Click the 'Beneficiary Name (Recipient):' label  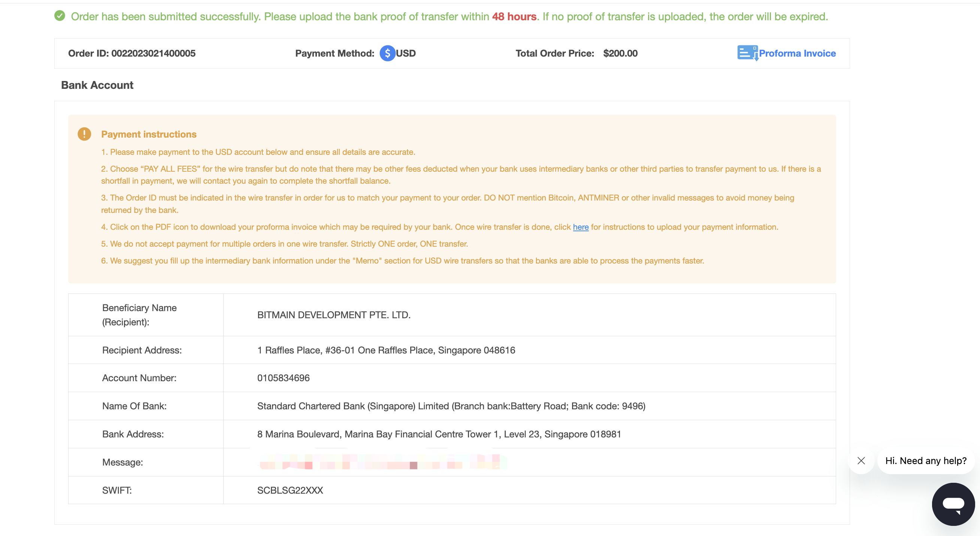(139, 315)
